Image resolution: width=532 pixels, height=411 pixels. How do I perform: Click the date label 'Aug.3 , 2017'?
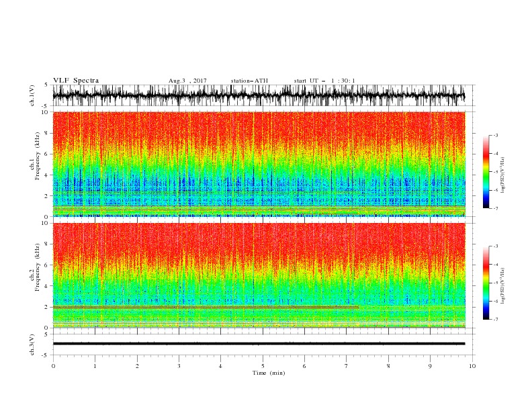[187, 81]
